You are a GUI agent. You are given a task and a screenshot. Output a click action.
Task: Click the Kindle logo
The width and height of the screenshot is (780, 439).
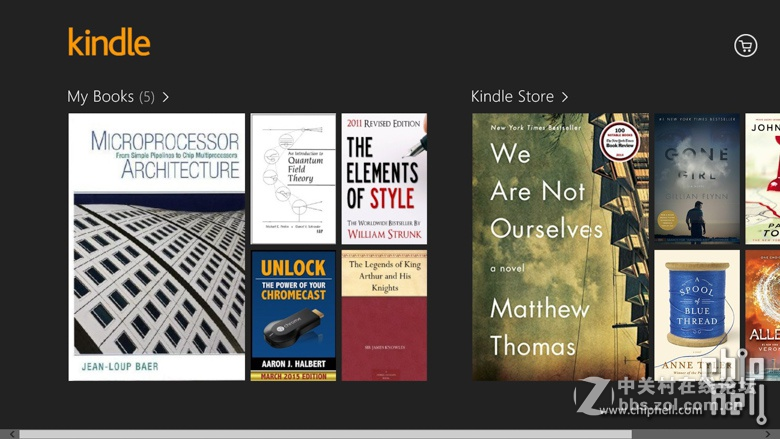[x=109, y=41]
